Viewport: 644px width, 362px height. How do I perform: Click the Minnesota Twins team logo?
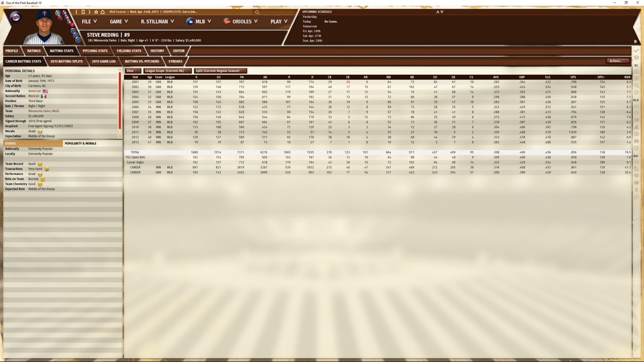[16, 17]
